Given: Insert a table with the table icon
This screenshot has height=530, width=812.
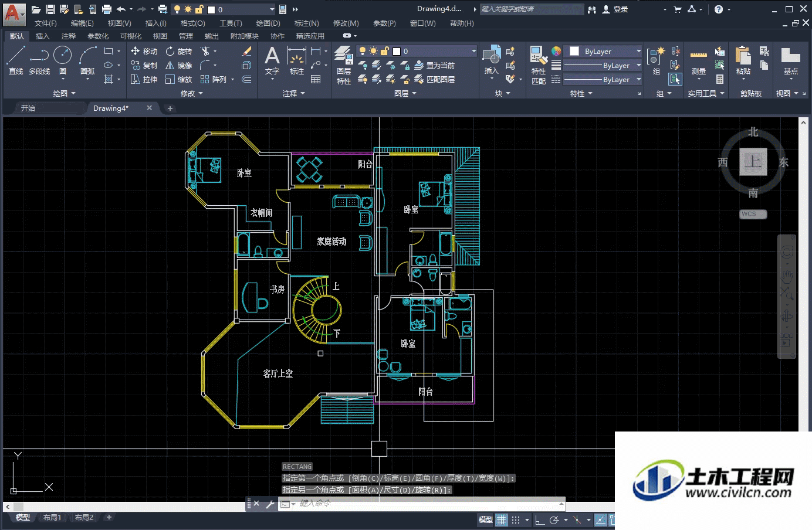Looking at the screenshot, I should point(316,79).
